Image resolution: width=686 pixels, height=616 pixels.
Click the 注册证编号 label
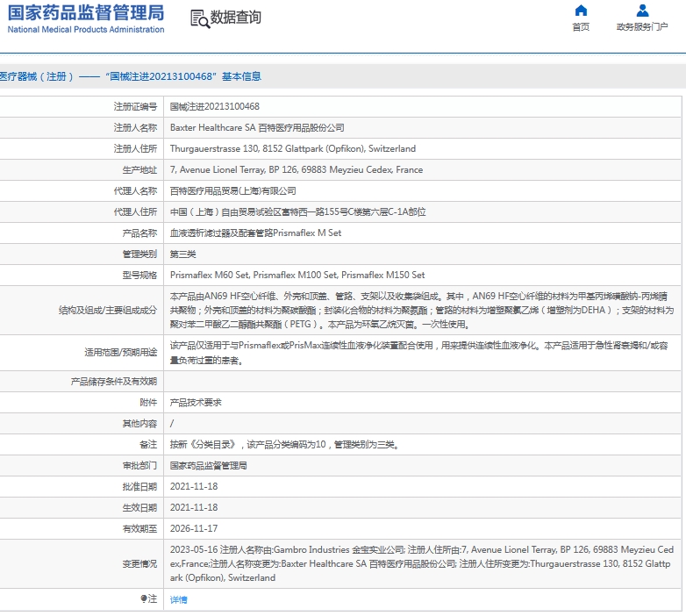click(135, 107)
